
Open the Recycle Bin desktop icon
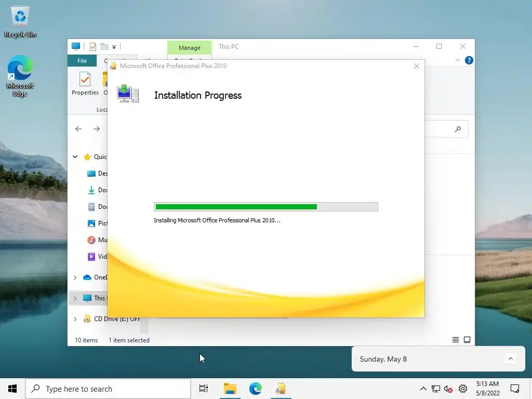click(x=20, y=22)
